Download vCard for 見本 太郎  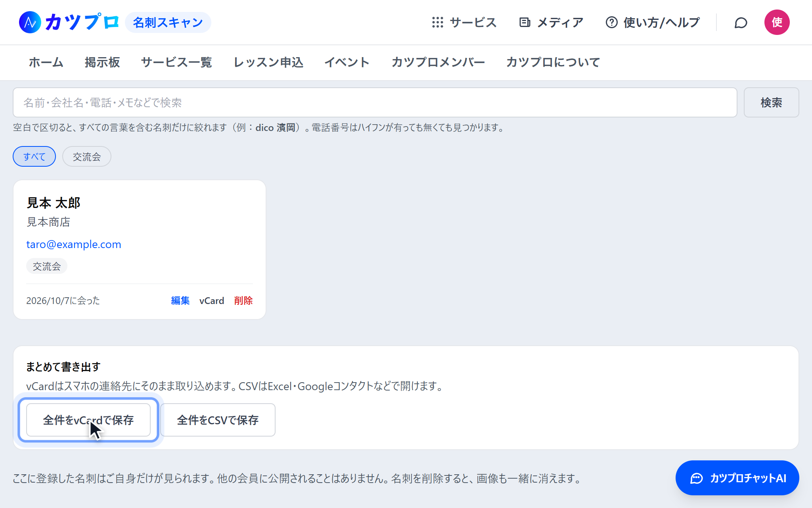click(212, 300)
